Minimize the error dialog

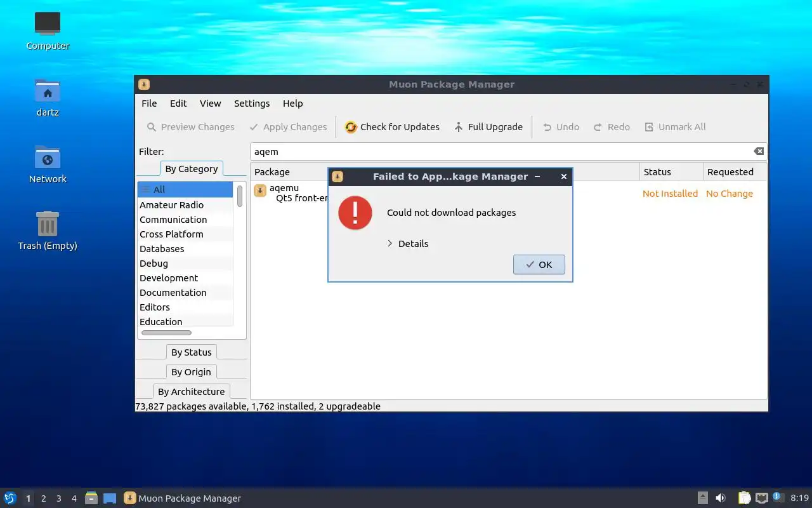click(x=537, y=177)
